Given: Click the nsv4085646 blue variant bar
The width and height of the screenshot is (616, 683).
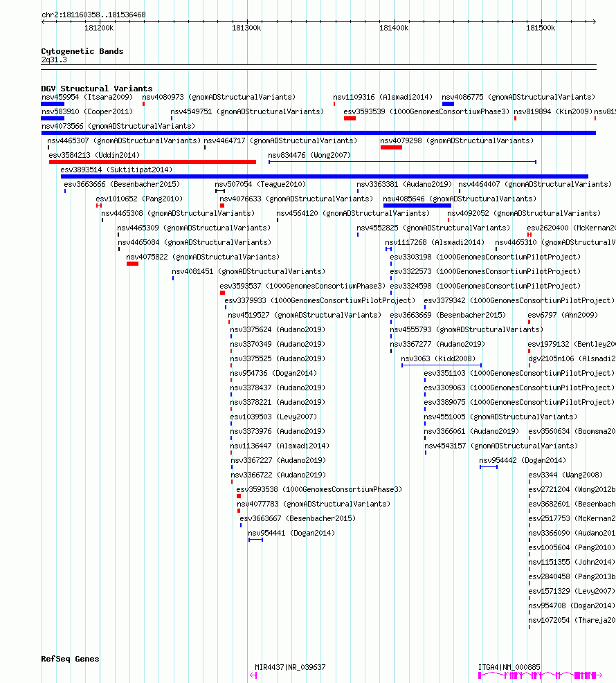Looking at the screenshot, I should 417,206.
